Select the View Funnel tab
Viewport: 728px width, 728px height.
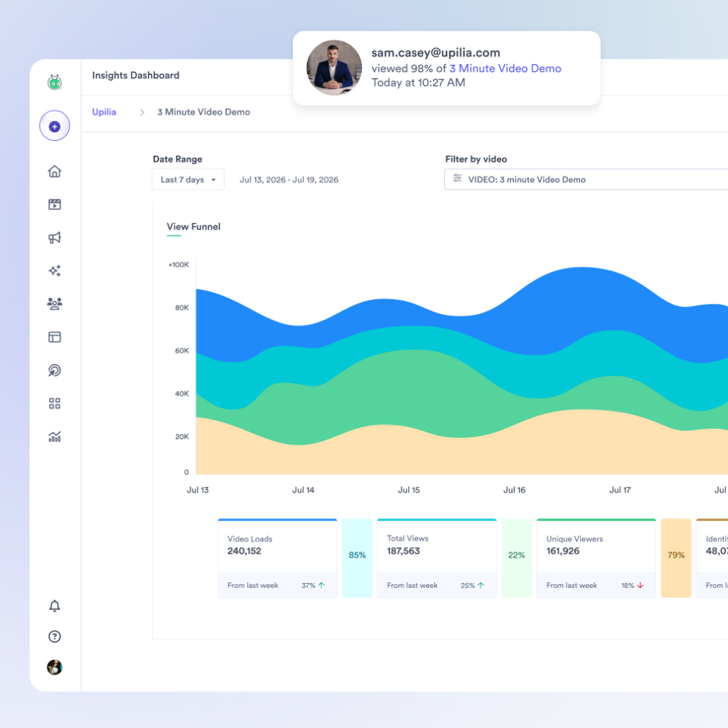point(193,227)
